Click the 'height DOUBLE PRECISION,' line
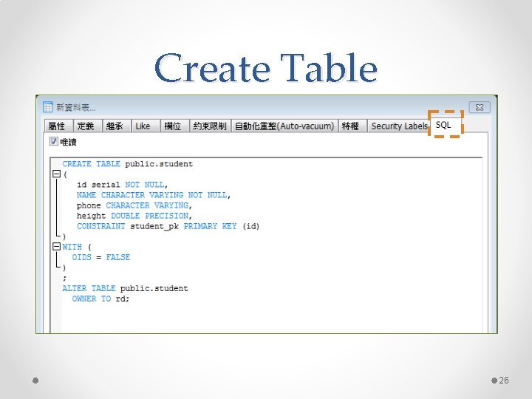The image size is (532, 399). coord(134,216)
